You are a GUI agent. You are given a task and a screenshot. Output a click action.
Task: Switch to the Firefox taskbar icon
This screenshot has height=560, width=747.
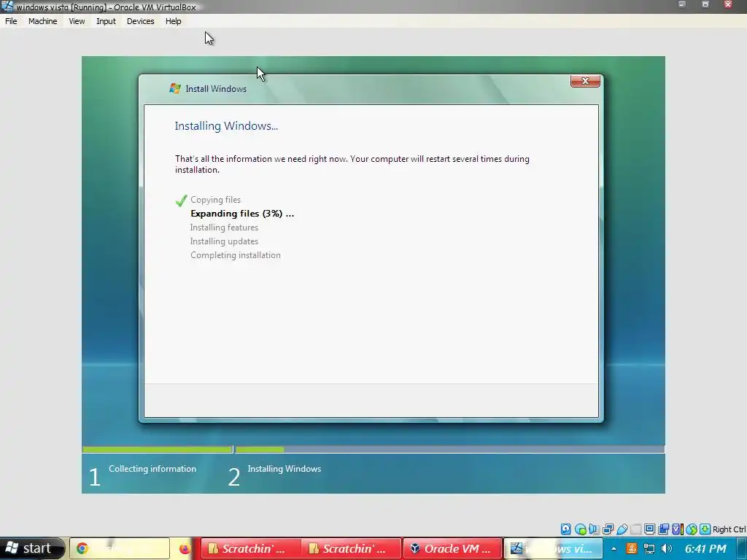(185, 548)
